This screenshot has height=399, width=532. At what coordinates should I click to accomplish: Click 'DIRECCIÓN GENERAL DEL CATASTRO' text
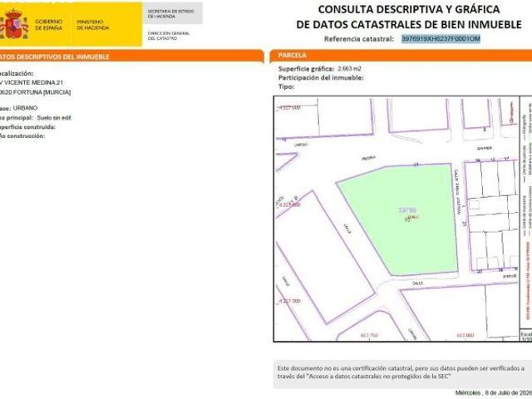click(169, 36)
